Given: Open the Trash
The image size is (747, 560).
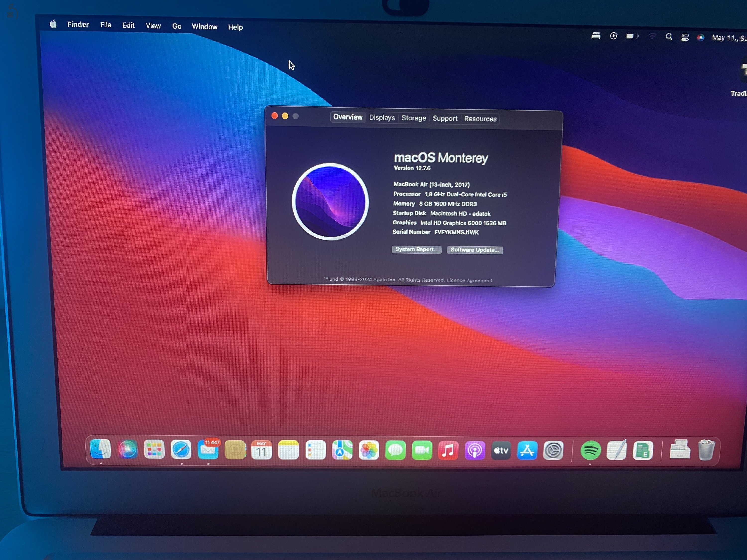Looking at the screenshot, I should (x=706, y=450).
